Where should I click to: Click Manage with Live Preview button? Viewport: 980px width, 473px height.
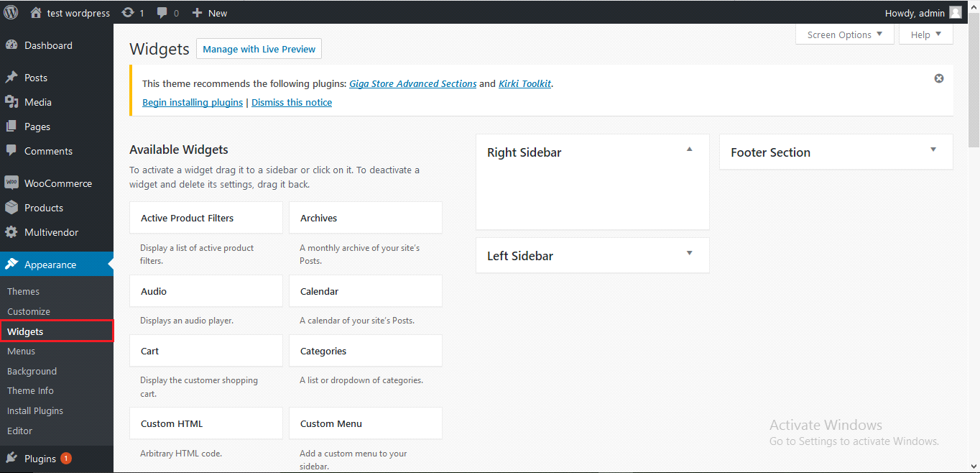coord(259,49)
